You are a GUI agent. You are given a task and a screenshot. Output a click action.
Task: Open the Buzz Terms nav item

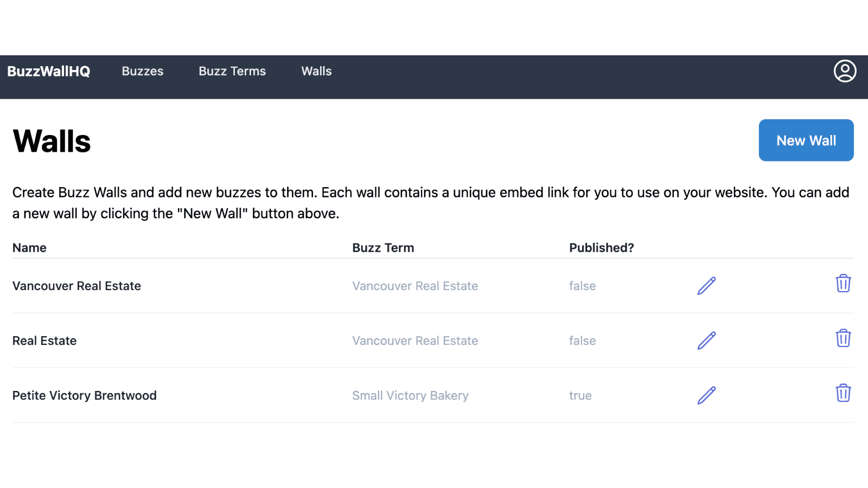click(232, 71)
